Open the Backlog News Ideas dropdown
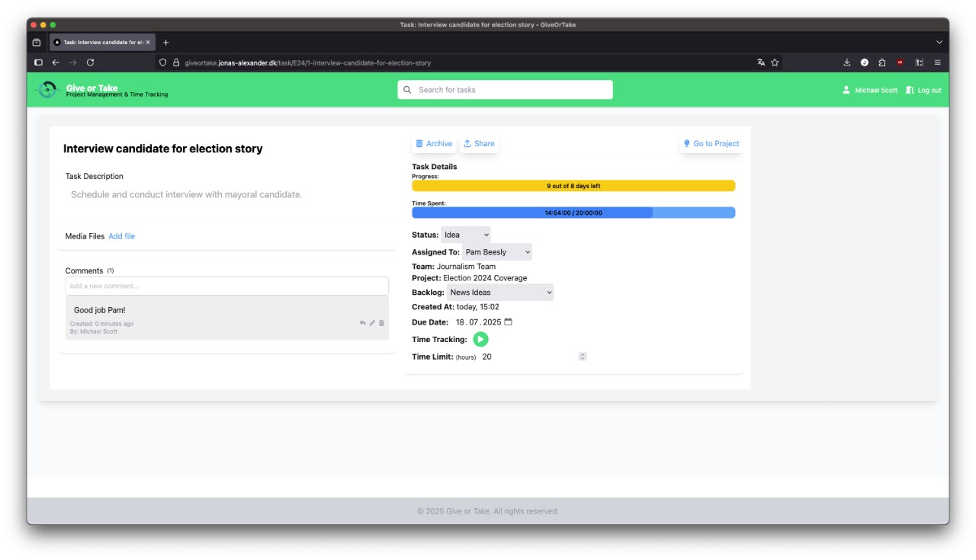Viewport: 976px width, 560px height. (500, 293)
